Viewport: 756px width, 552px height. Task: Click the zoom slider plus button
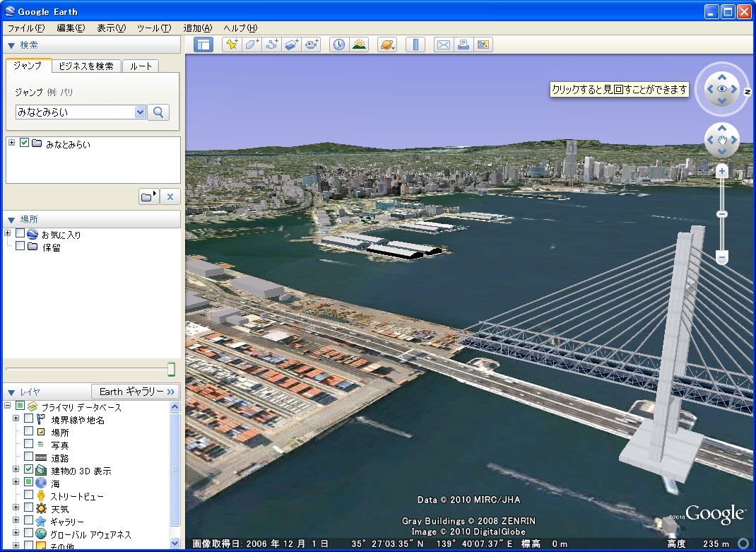tap(721, 171)
